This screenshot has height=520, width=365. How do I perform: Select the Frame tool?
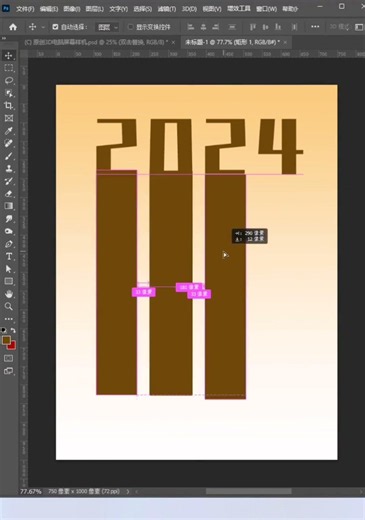(9, 118)
